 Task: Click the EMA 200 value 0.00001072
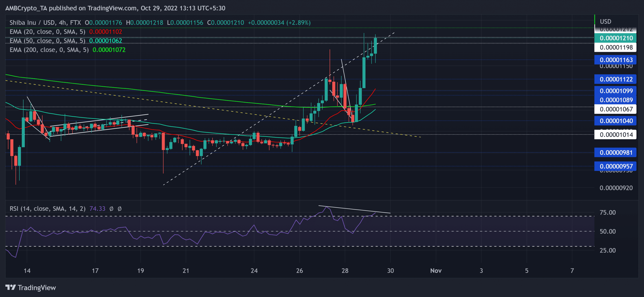[x=109, y=50]
